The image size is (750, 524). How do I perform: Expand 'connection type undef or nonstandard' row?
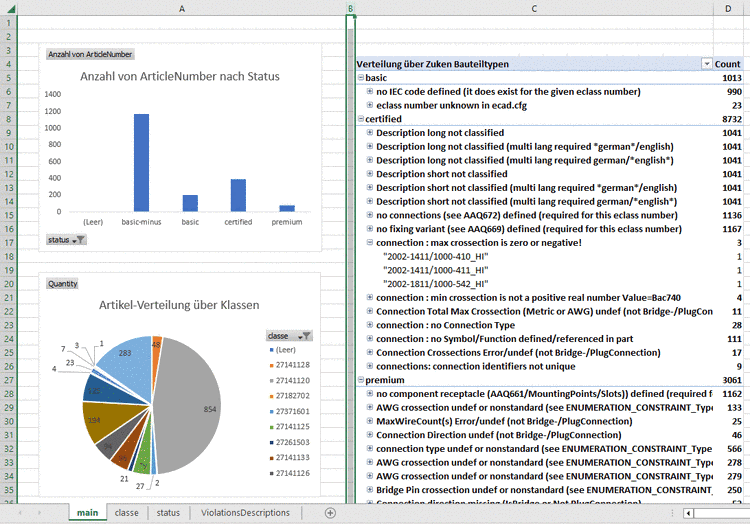370,448
